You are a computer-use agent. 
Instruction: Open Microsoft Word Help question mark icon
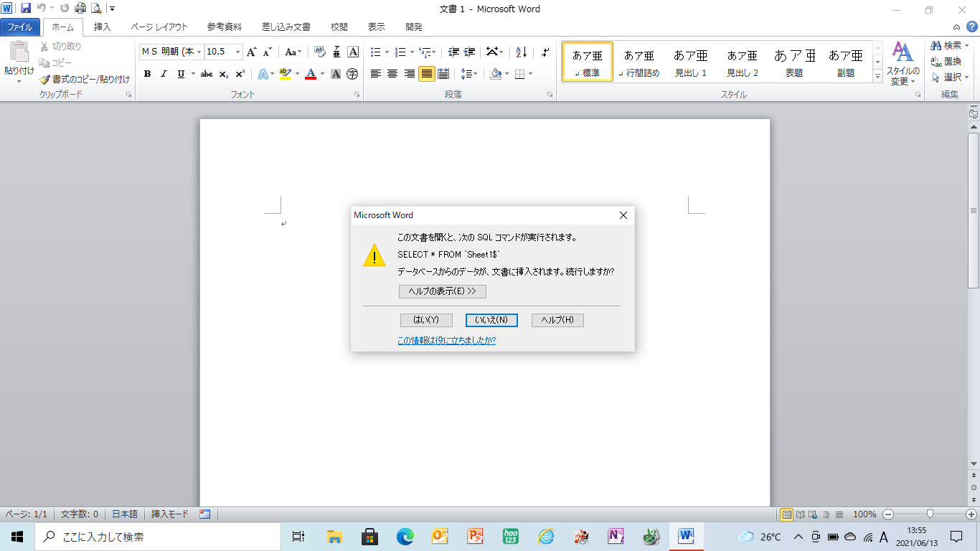[971, 27]
